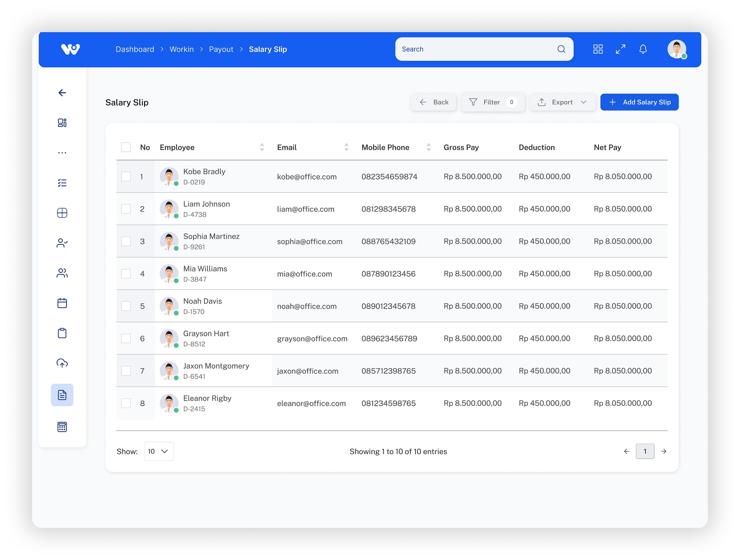The height and width of the screenshot is (560, 740).
Task: Click sidebar back arrow icon
Action: 62,93
